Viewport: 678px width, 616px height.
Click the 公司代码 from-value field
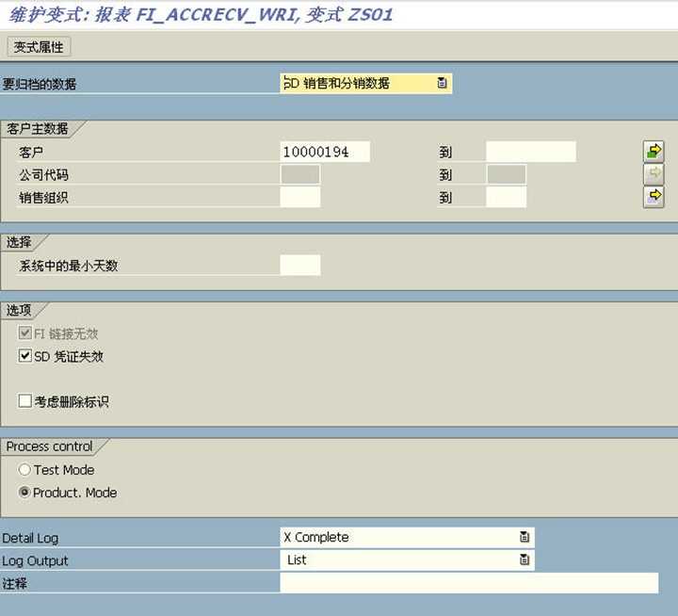[300, 175]
